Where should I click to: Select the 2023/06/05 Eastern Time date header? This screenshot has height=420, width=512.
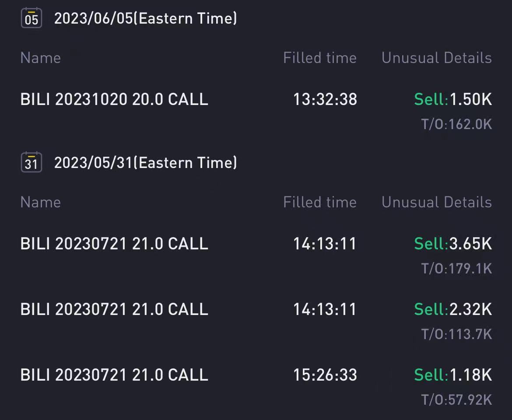click(x=146, y=18)
